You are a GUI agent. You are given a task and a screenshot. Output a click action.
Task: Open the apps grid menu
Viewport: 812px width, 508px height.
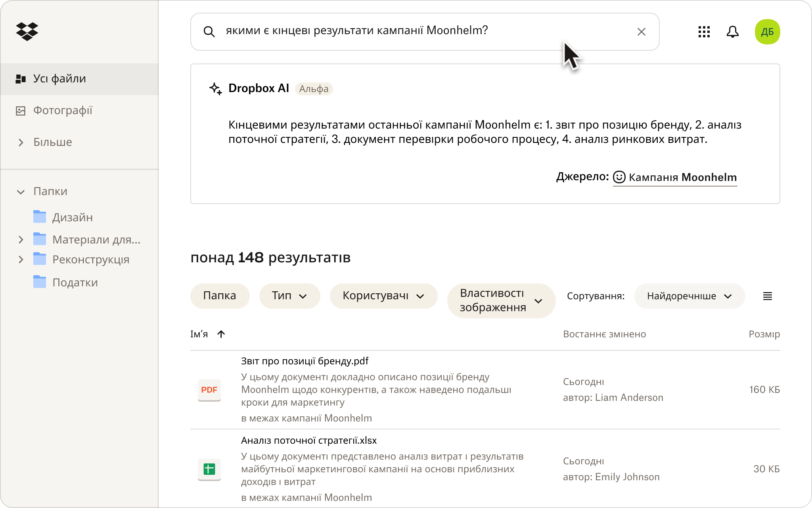click(704, 32)
